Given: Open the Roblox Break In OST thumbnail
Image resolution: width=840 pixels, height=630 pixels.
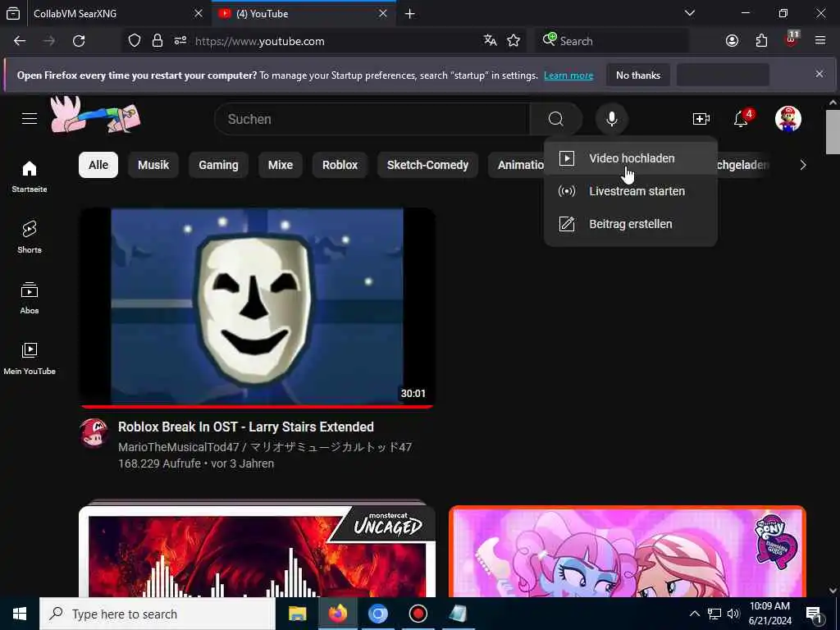Looking at the screenshot, I should click(257, 308).
